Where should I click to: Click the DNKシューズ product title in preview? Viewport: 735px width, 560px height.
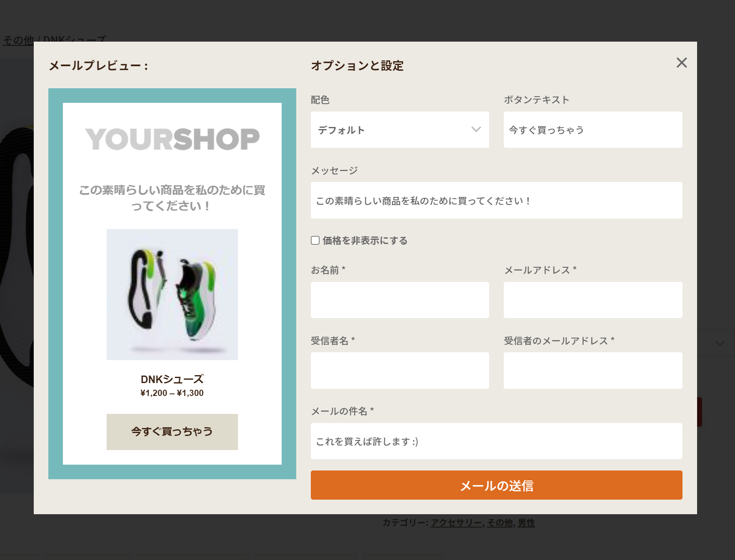pyautogui.click(x=172, y=379)
